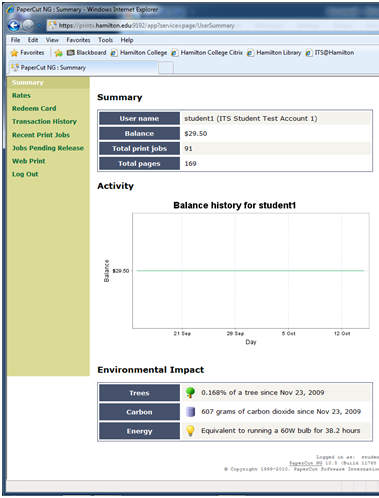Go to Summary in the sidebar

[28, 82]
